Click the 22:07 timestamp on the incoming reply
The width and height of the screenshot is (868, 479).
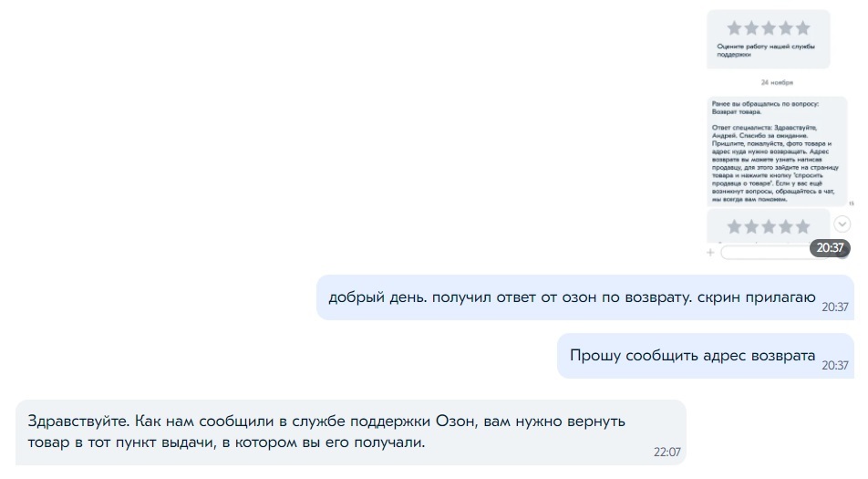coord(666,452)
